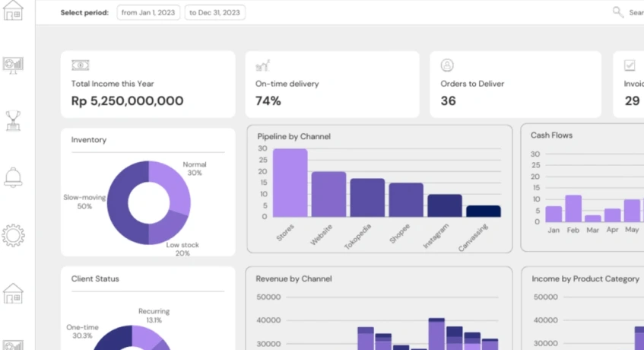
Task: Select the Canvassing bar in Pipeline by Channel
Action: click(x=484, y=212)
